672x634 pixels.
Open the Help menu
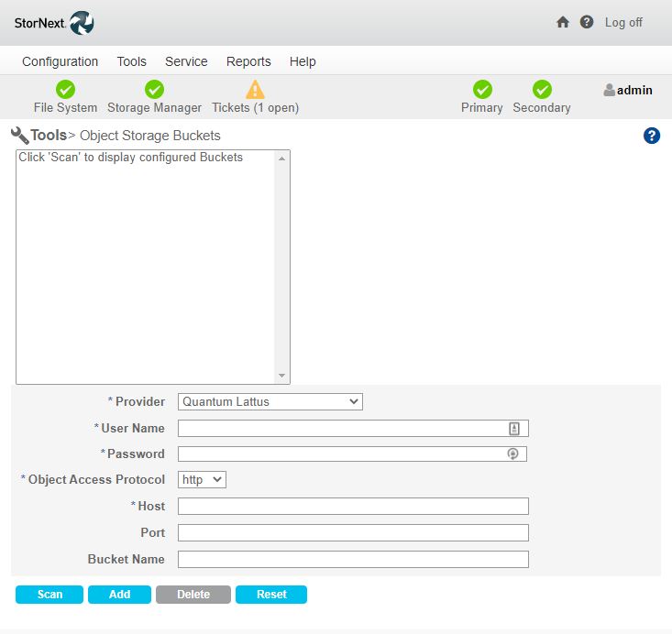(303, 61)
